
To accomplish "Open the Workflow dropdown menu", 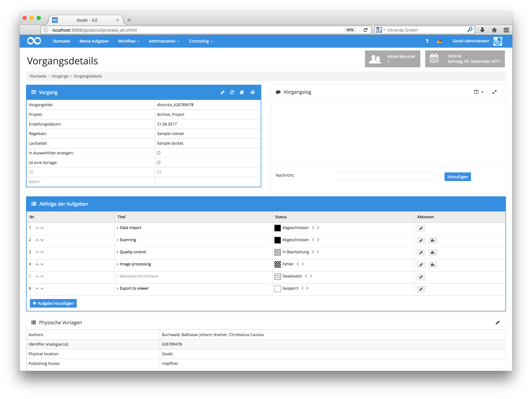I will pyautogui.click(x=129, y=41).
